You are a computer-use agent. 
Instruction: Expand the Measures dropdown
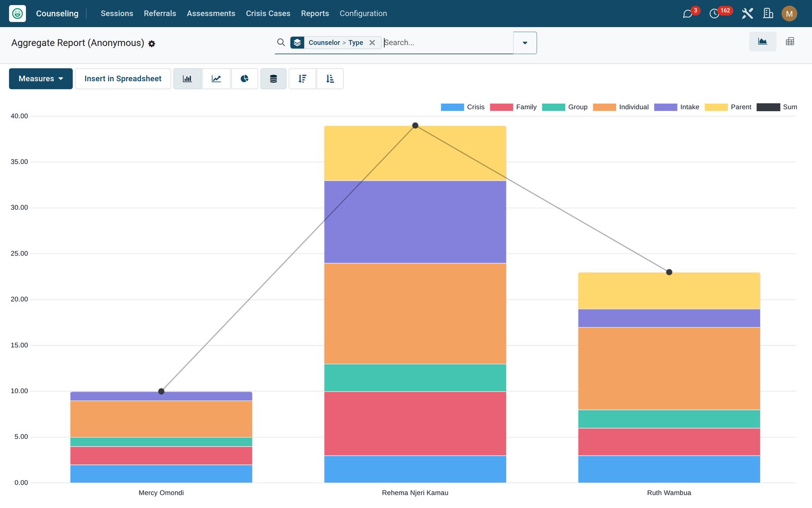[41, 79]
